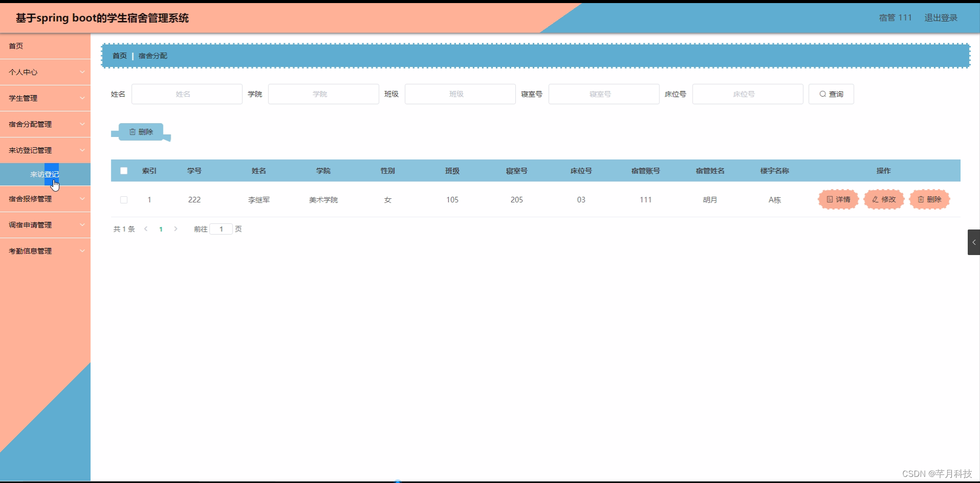Expand the 考勤信息管理 sidebar section
The width and height of the screenshot is (980, 483).
tap(45, 250)
